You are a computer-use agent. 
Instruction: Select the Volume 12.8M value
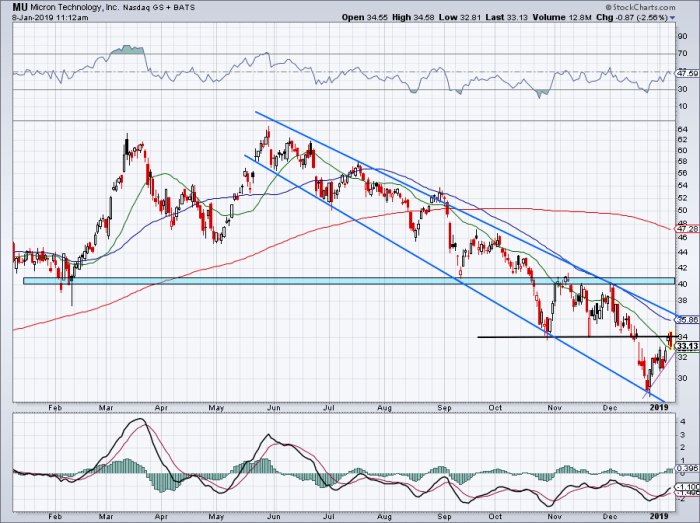coord(562,17)
